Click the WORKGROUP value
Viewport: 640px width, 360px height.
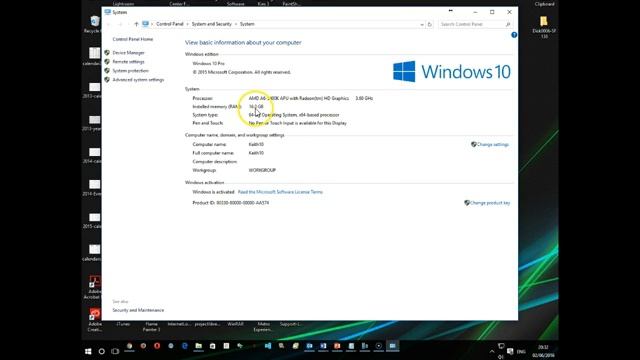point(262,170)
